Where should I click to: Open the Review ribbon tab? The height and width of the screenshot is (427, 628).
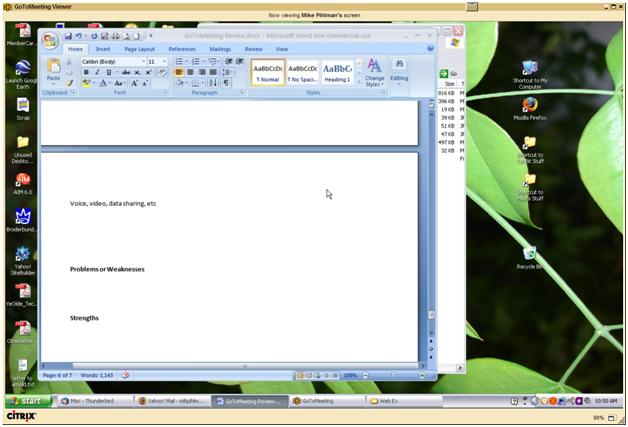tap(253, 48)
